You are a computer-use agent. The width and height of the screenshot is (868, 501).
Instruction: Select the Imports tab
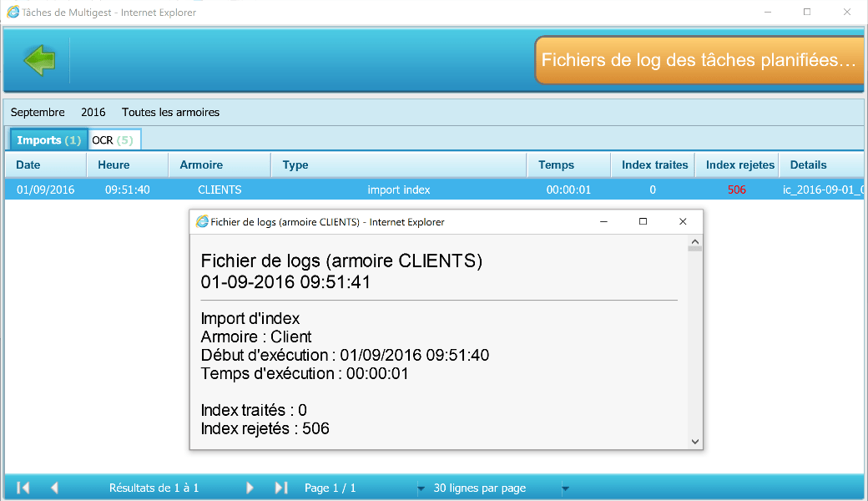48,139
